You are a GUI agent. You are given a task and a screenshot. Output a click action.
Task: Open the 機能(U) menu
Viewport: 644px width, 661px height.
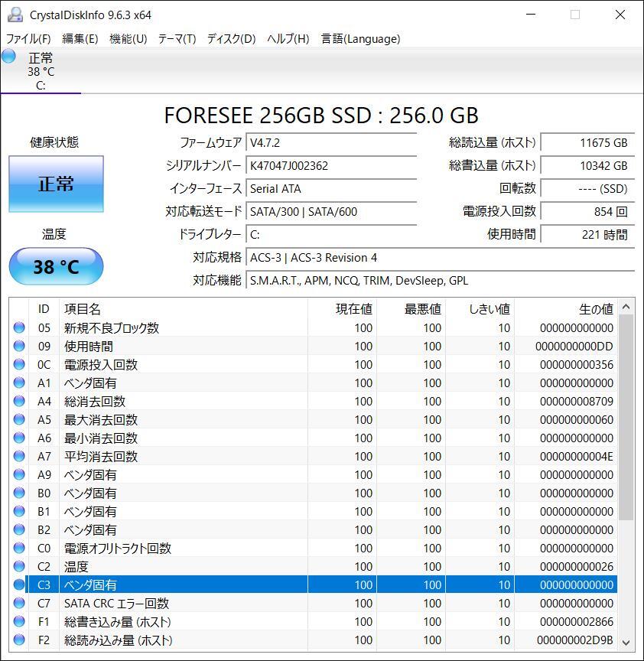128,39
